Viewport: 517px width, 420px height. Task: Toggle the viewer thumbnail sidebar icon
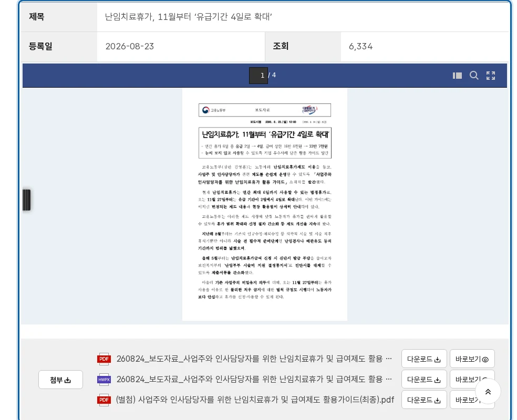(x=457, y=76)
